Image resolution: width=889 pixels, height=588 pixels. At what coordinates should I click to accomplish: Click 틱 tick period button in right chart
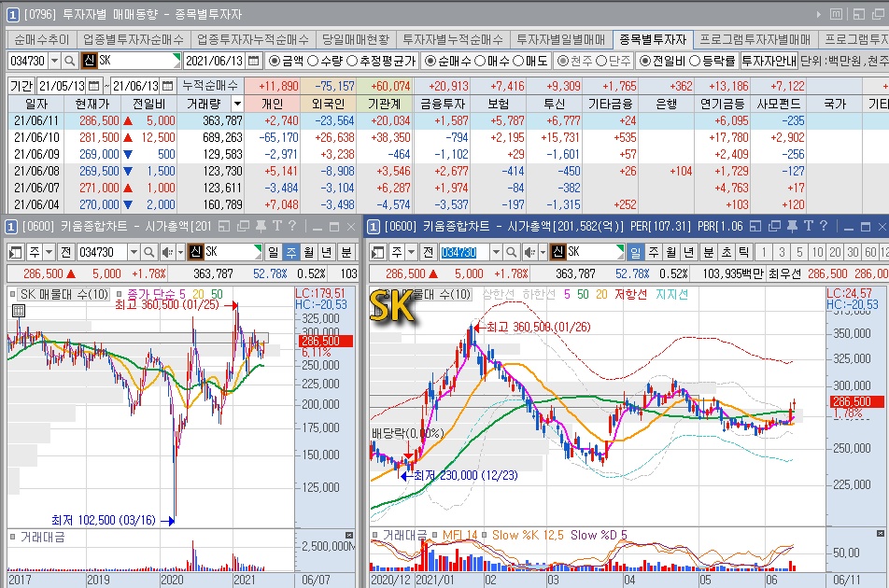[x=744, y=252]
